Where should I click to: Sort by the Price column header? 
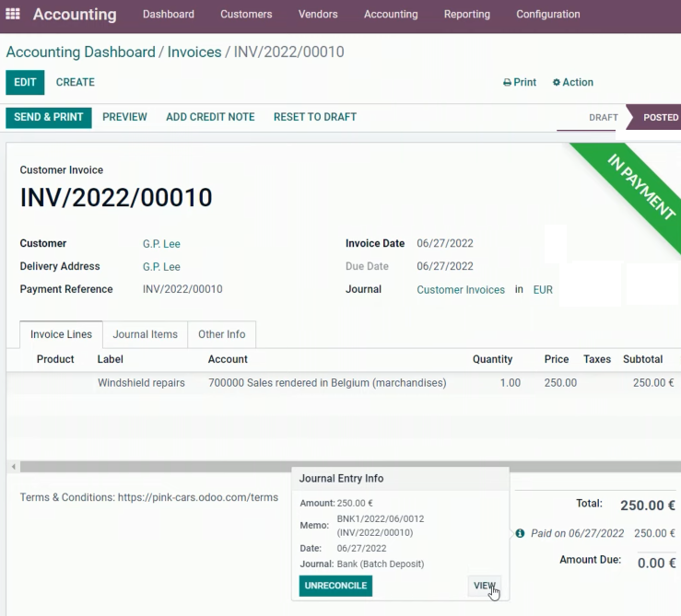point(557,359)
